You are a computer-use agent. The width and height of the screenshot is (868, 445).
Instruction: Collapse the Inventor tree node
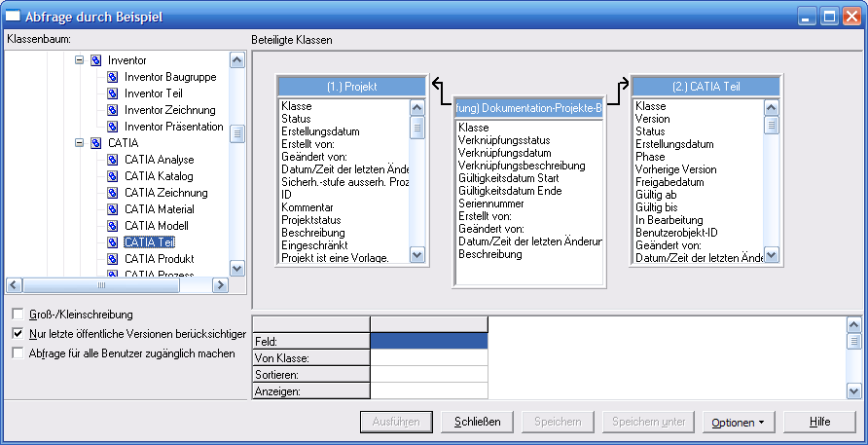tap(79, 59)
